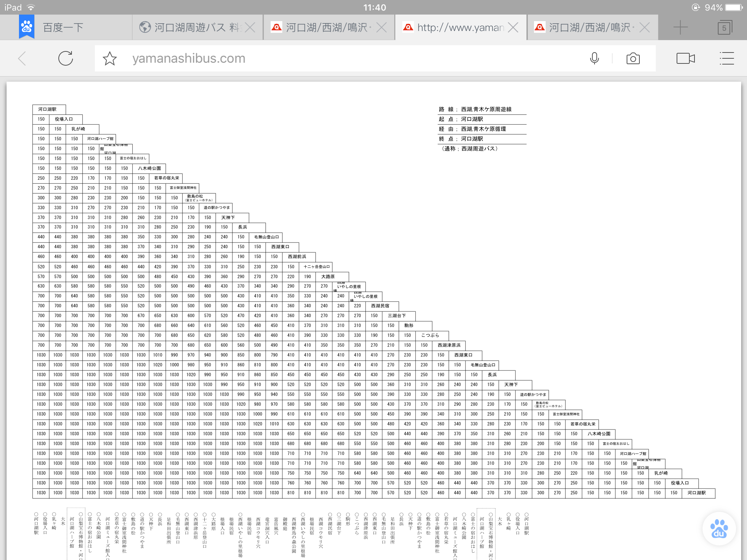Image resolution: width=747 pixels, height=560 pixels.
Task: Tap 路線; 西湖,青木ケ原周遊線 info line
Action: coord(475,109)
